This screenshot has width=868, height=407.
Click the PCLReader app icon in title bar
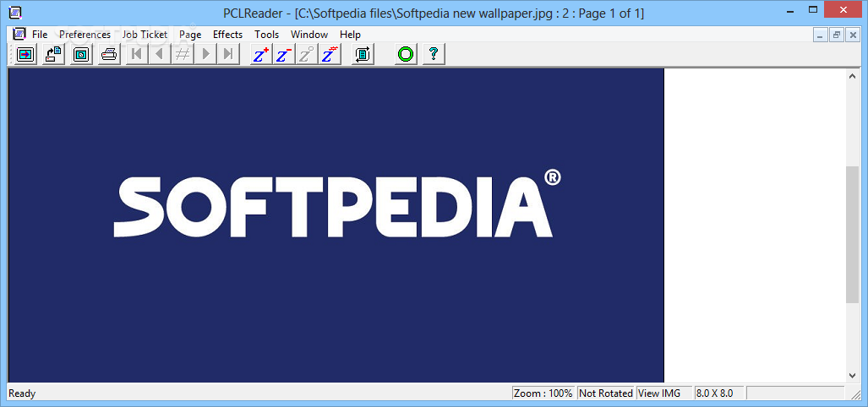tap(17, 13)
